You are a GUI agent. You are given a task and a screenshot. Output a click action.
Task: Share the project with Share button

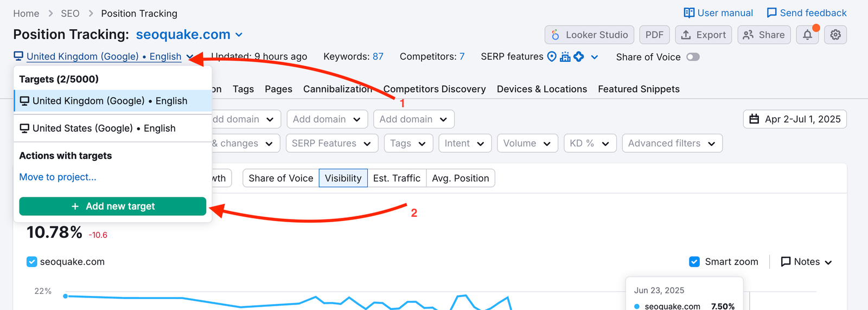pos(764,35)
